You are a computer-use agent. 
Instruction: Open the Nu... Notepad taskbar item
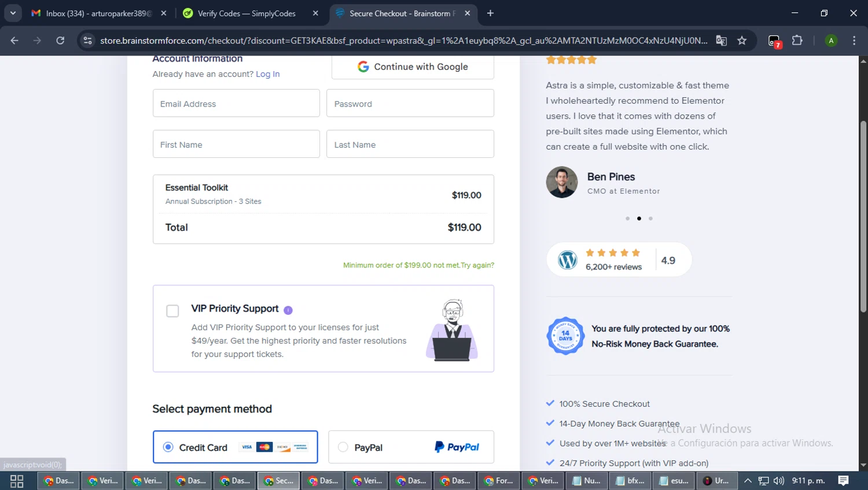[586, 481]
